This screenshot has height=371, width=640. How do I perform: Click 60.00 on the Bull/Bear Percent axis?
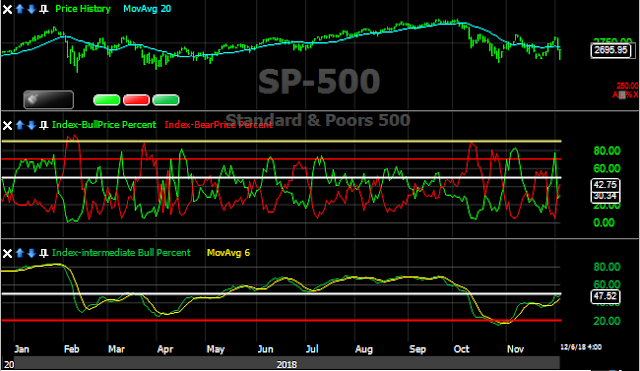coord(607,169)
